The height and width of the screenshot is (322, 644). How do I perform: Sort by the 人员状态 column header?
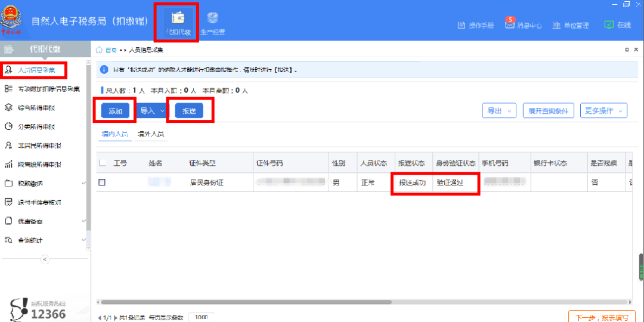pos(374,163)
